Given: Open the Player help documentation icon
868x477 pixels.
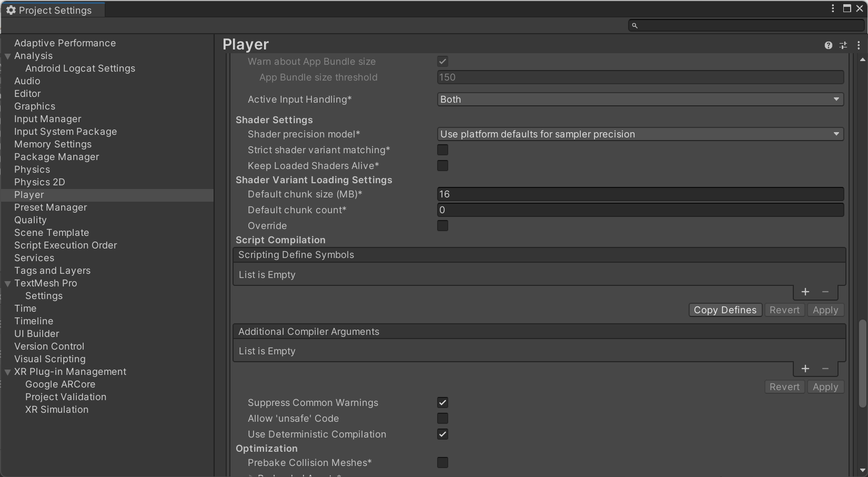Looking at the screenshot, I should pyautogui.click(x=829, y=45).
